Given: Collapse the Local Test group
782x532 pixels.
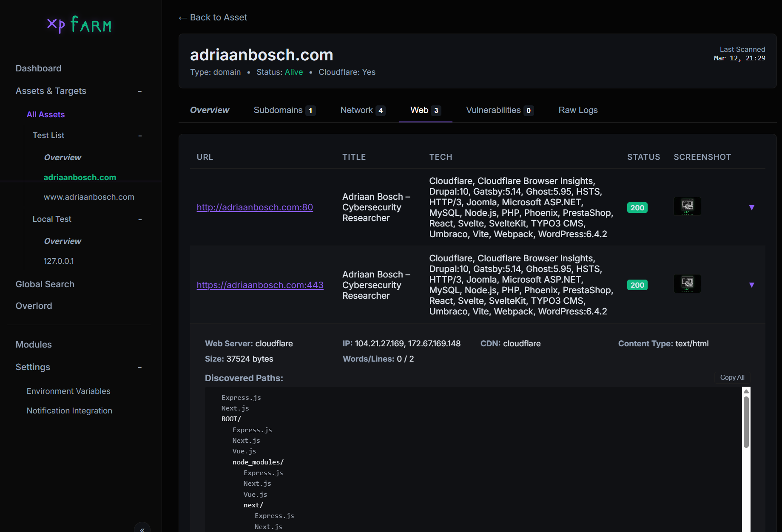Looking at the screenshot, I should tap(140, 220).
